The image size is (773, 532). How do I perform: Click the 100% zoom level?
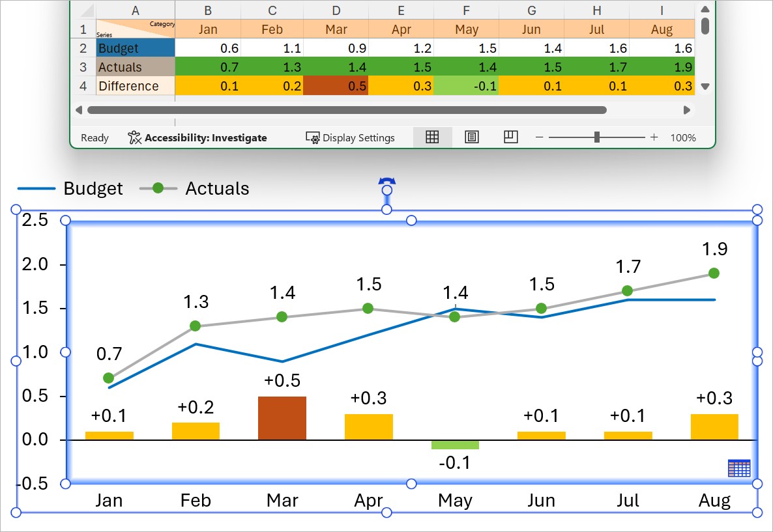[682, 137]
